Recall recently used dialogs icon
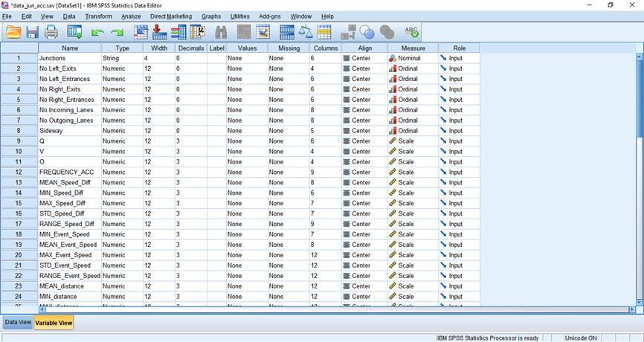The height and width of the screenshot is (342, 644). pos(75,32)
